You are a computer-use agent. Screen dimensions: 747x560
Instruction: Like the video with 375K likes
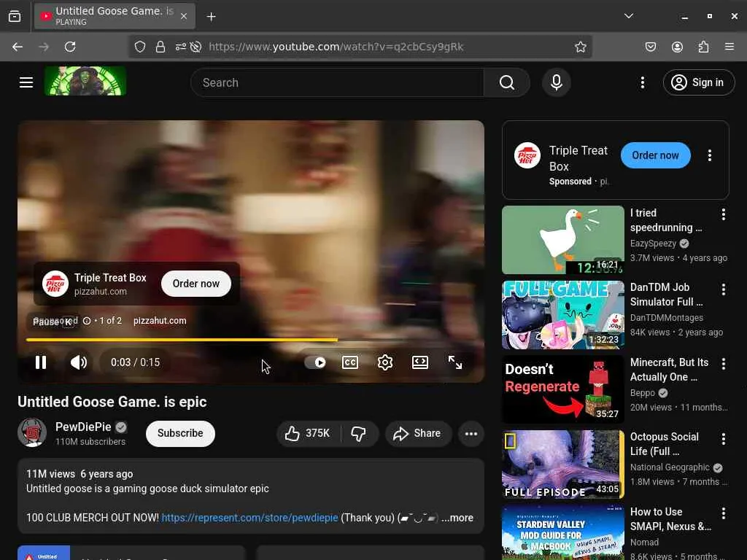pyautogui.click(x=308, y=433)
